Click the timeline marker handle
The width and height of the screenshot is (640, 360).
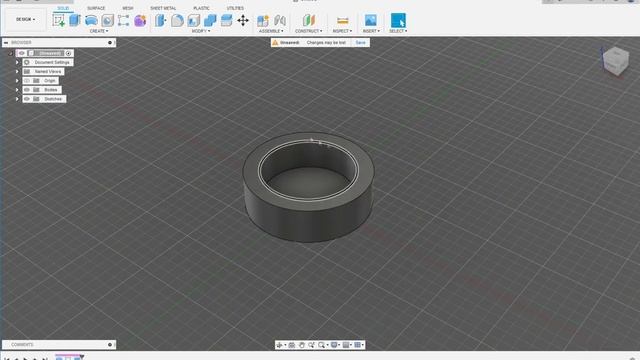(x=82, y=357)
